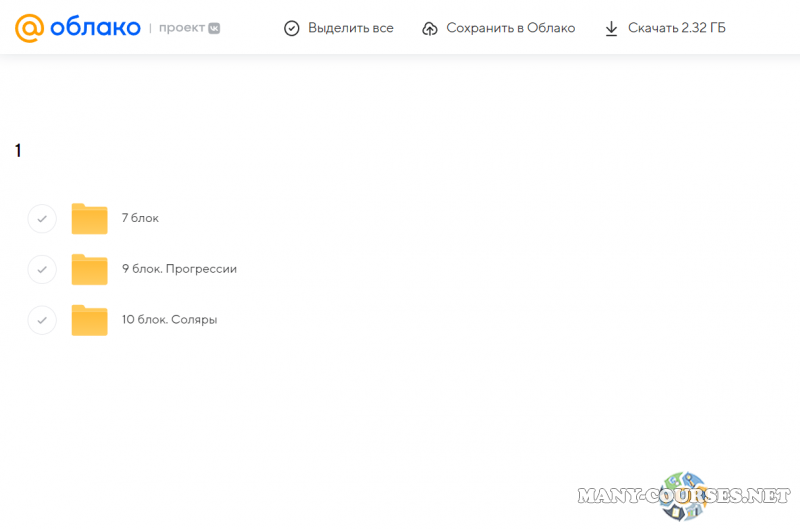Open the "7 блок" folder icon
The height and width of the screenshot is (529, 800).
tap(89, 218)
